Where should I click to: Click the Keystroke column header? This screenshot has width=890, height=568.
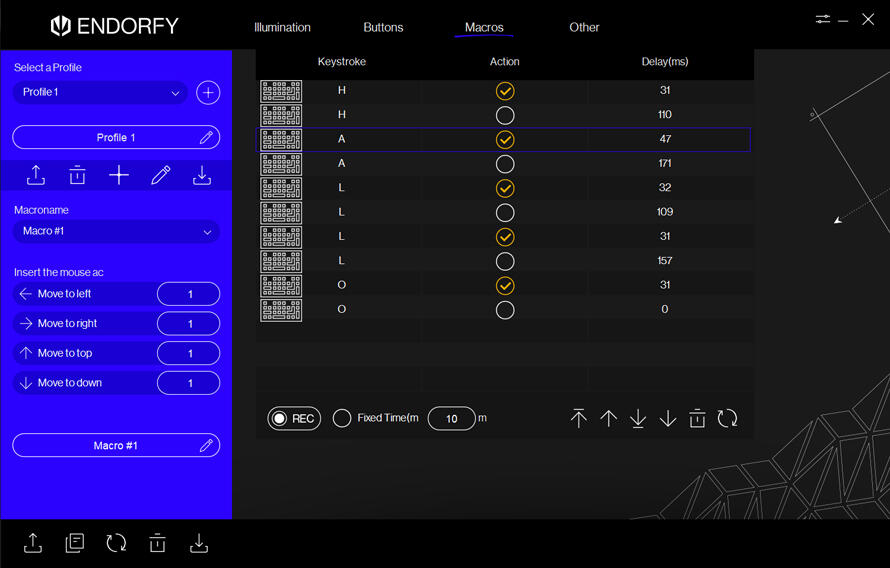coord(342,61)
